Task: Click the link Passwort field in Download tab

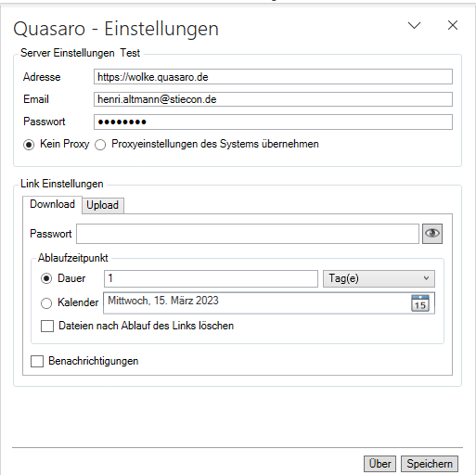Action: (248, 234)
